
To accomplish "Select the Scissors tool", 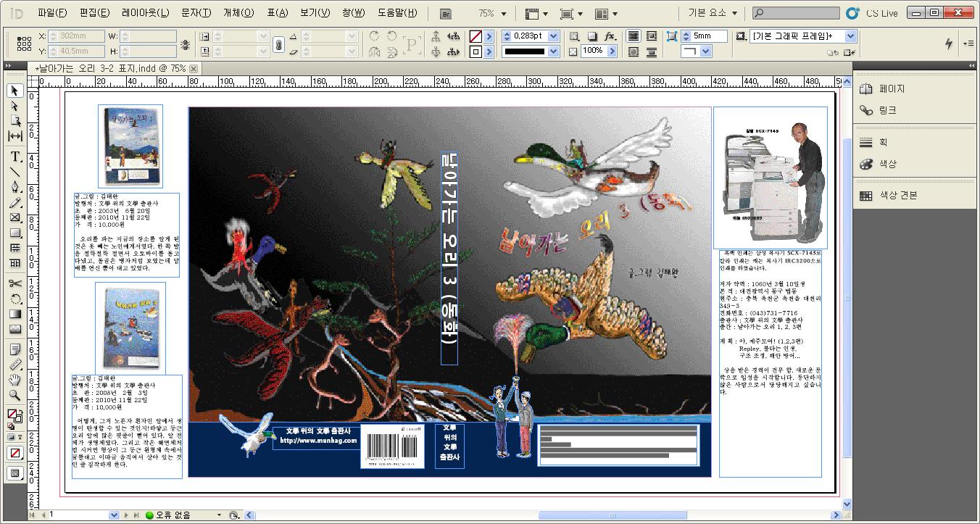I will (x=14, y=283).
